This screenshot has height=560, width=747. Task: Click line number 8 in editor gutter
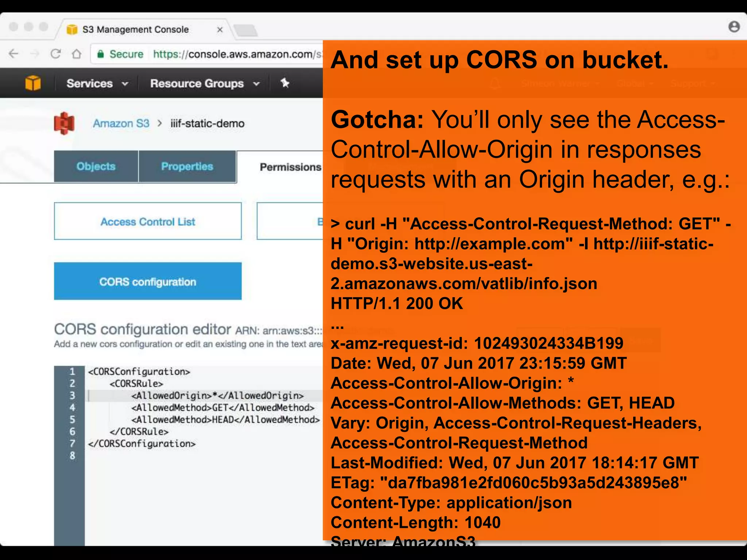click(x=72, y=456)
